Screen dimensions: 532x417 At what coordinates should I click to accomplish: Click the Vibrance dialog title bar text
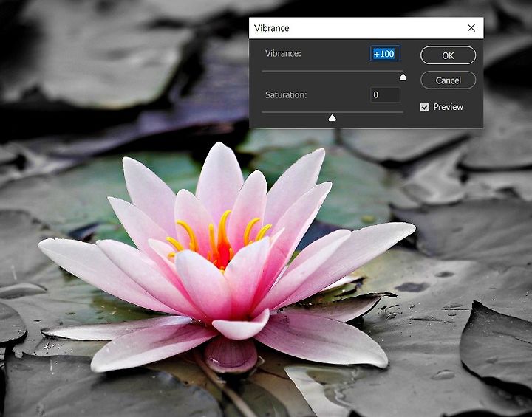[271, 28]
